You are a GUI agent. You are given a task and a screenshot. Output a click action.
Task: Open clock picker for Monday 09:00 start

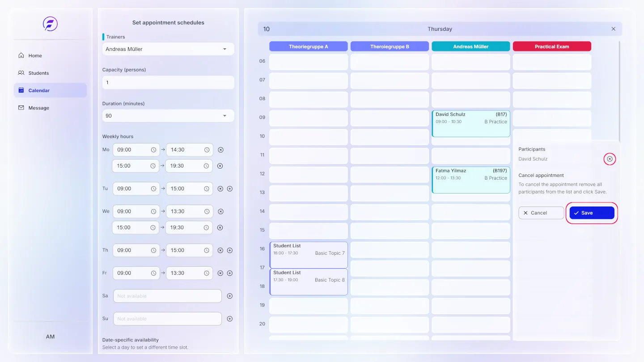pos(153,150)
